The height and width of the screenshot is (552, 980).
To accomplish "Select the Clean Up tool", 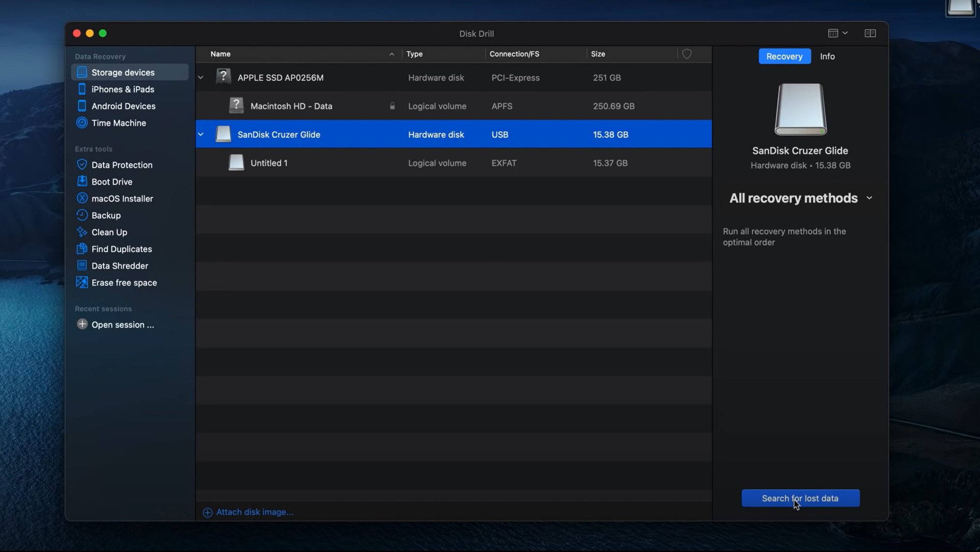I will [109, 231].
